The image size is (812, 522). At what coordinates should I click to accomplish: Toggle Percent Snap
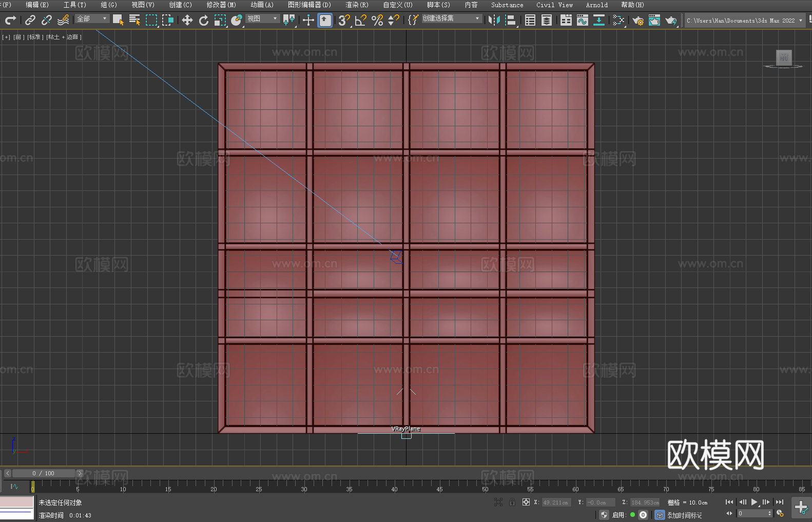[377, 20]
